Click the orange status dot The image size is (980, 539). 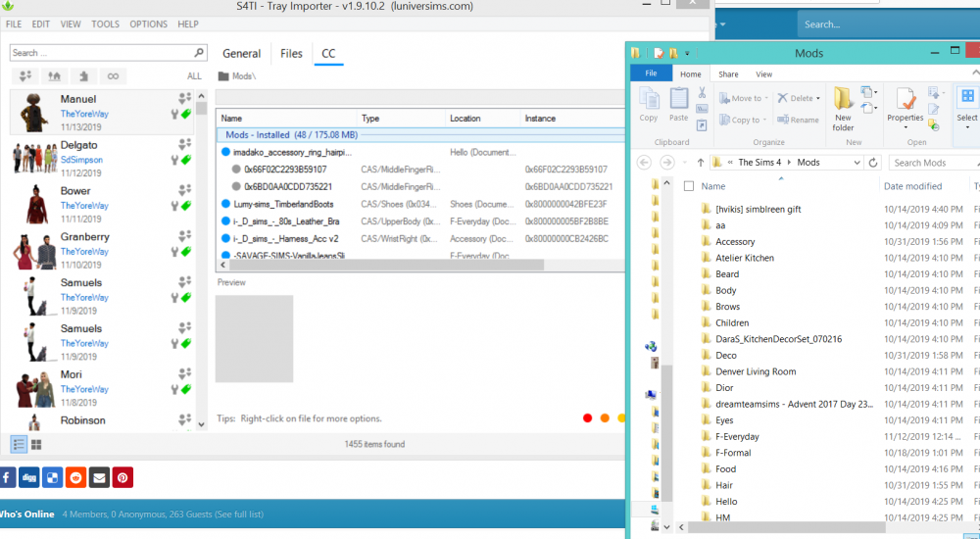point(605,418)
